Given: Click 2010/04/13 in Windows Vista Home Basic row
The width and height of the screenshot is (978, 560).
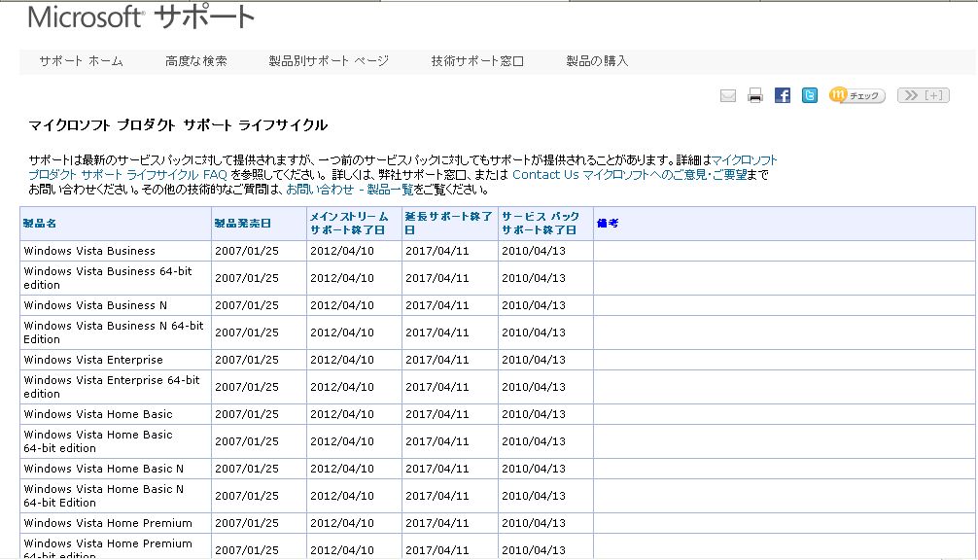Looking at the screenshot, I should tap(534, 414).
